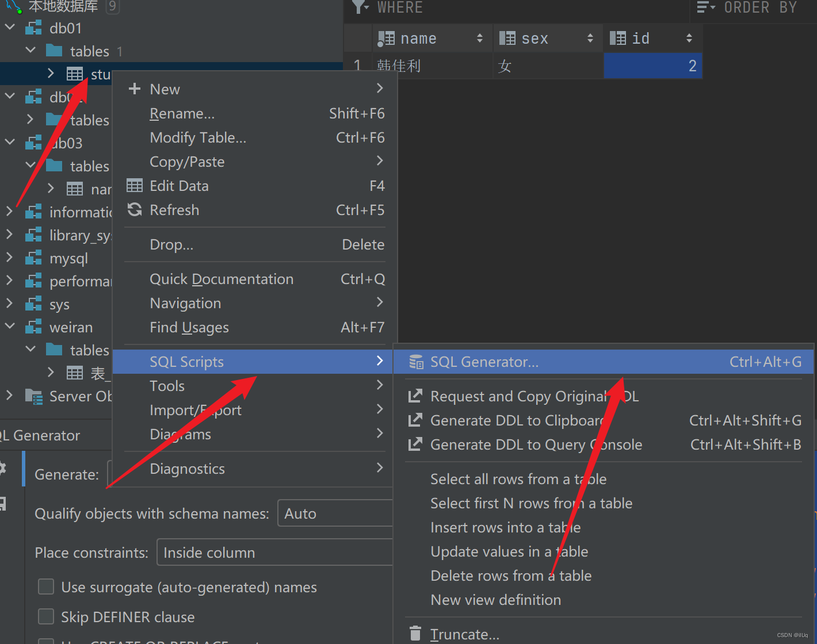Viewport: 817px width, 644px height.
Task: Open the Copy/Paste submenu
Action: (x=255, y=162)
